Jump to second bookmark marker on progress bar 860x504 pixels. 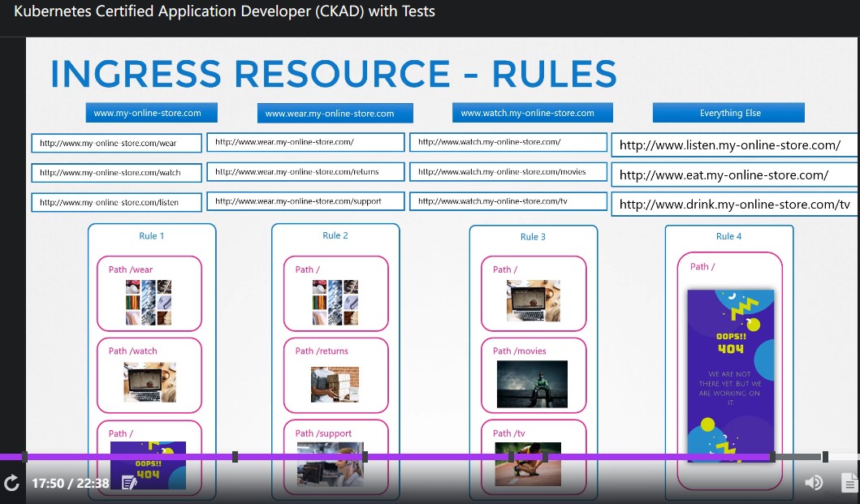tap(235, 456)
